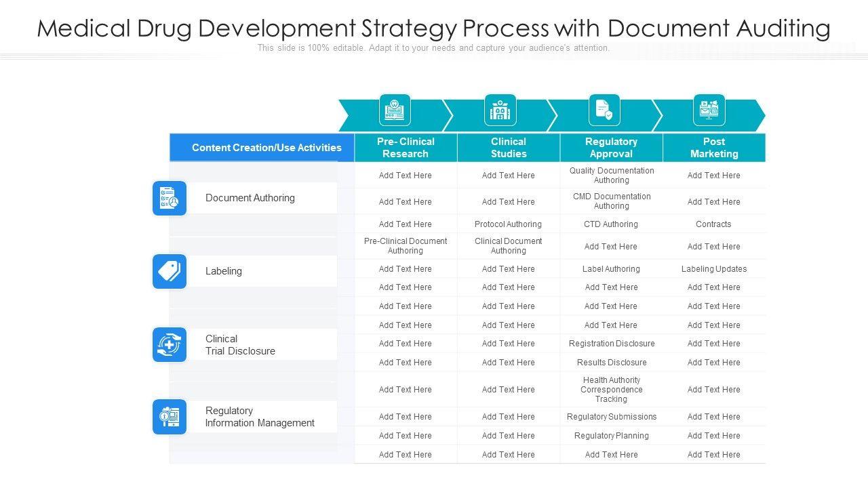Click the Quality Documentation Authoring cell
The width and height of the screenshot is (868, 488).
coord(612,176)
